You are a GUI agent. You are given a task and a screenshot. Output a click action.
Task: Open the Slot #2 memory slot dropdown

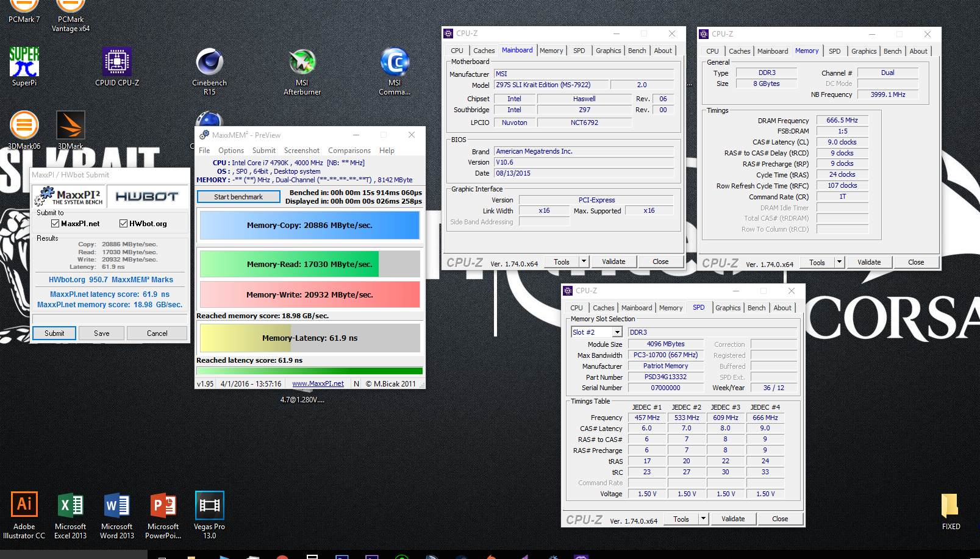(x=617, y=332)
